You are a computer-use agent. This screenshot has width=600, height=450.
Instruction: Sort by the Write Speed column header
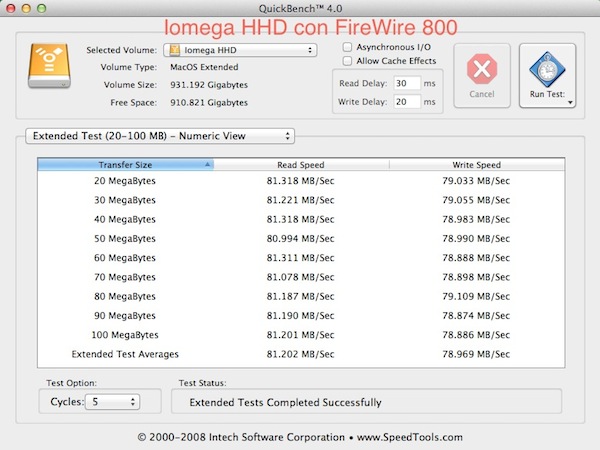pos(477,165)
